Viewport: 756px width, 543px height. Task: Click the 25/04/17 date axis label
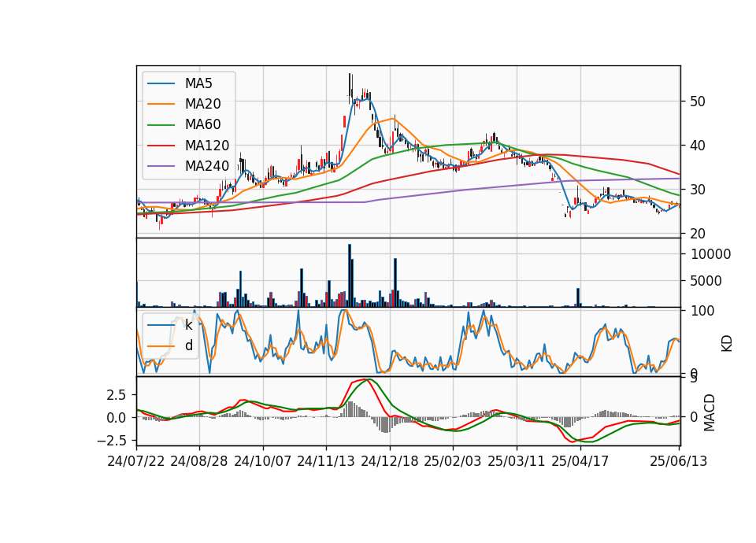tap(580, 461)
